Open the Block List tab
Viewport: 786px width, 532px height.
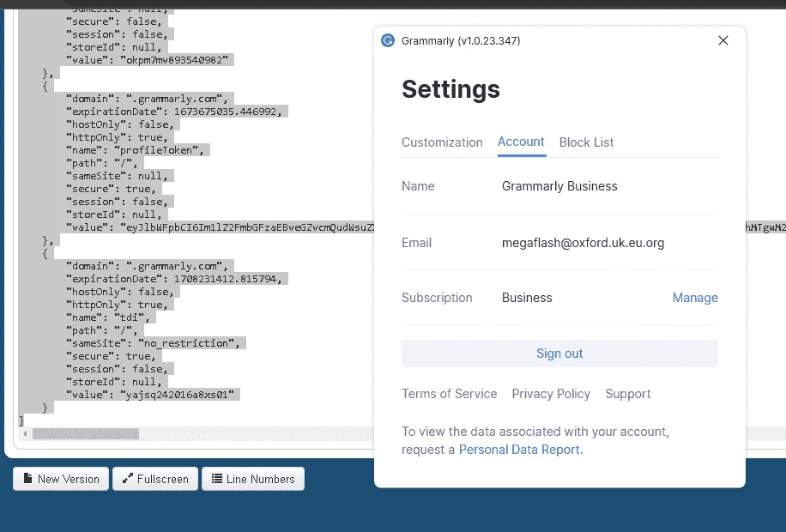pos(586,142)
